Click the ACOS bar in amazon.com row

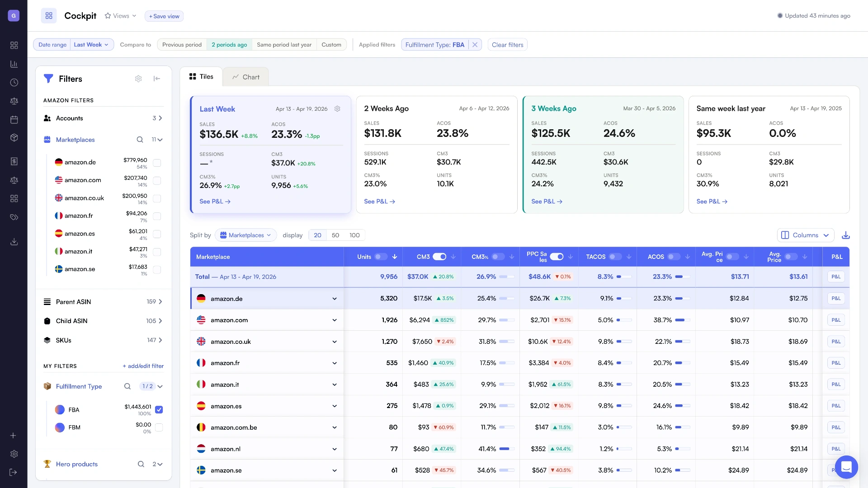pos(683,320)
